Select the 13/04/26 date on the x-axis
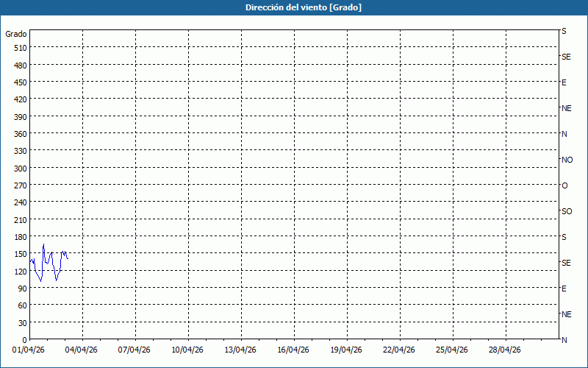Image resolution: width=588 pixels, height=368 pixels. [241, 350]
